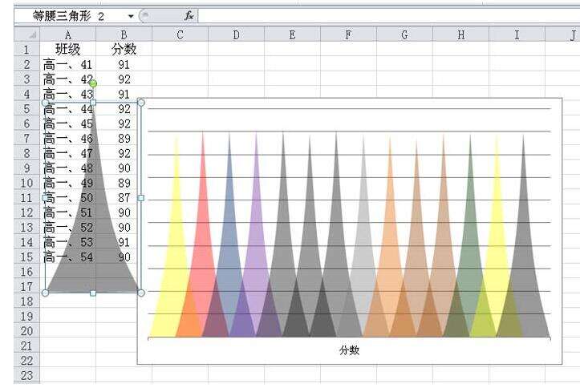Screen dimensions: 580x392
Task: Click the Name Box showing 等腰三角形 2
Action: (75, 16)
